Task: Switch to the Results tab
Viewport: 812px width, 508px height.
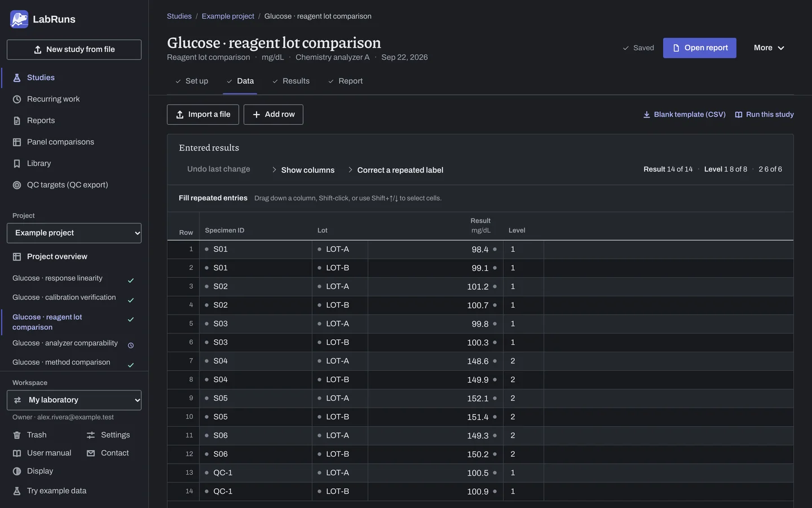Action: 291,81
